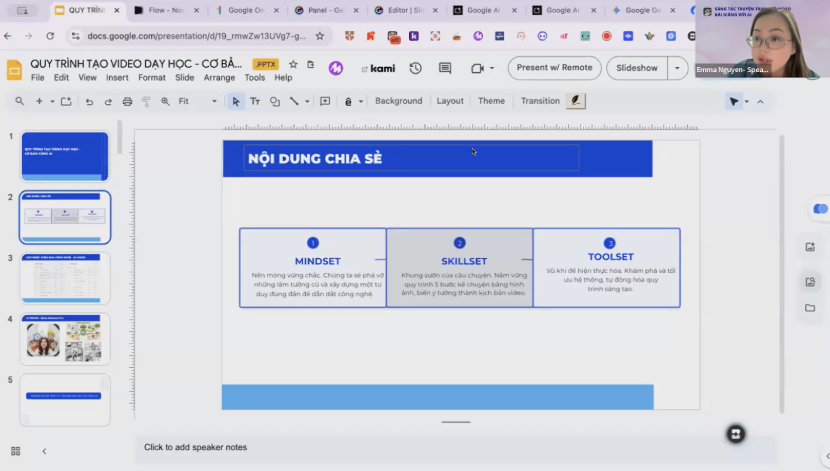Click the Present w/ Remote button

click(554, 68)
